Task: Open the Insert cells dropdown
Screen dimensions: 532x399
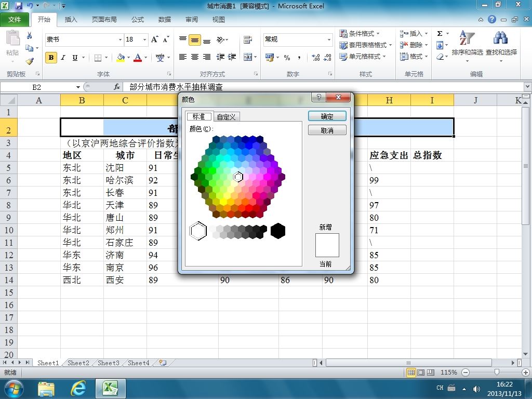Action: tap(426, 33)
